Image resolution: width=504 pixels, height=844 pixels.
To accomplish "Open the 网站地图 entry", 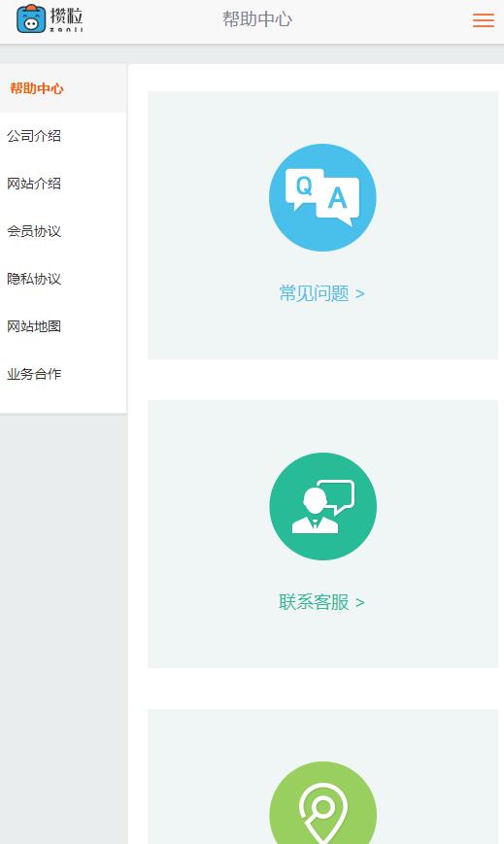I will [34, 326].
